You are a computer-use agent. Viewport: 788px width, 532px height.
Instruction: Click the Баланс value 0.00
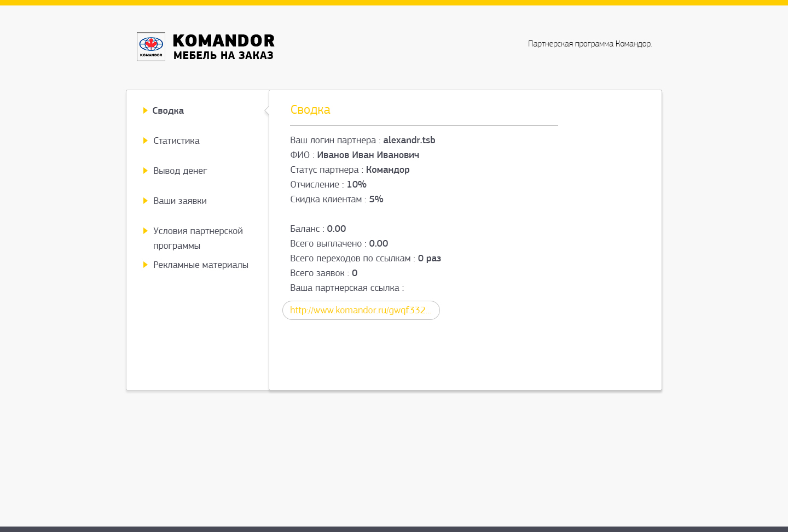point(337,229)
